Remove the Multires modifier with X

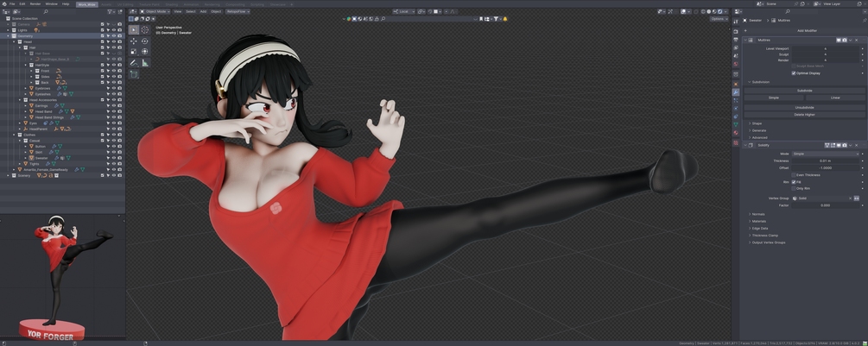tap(857, 40)
